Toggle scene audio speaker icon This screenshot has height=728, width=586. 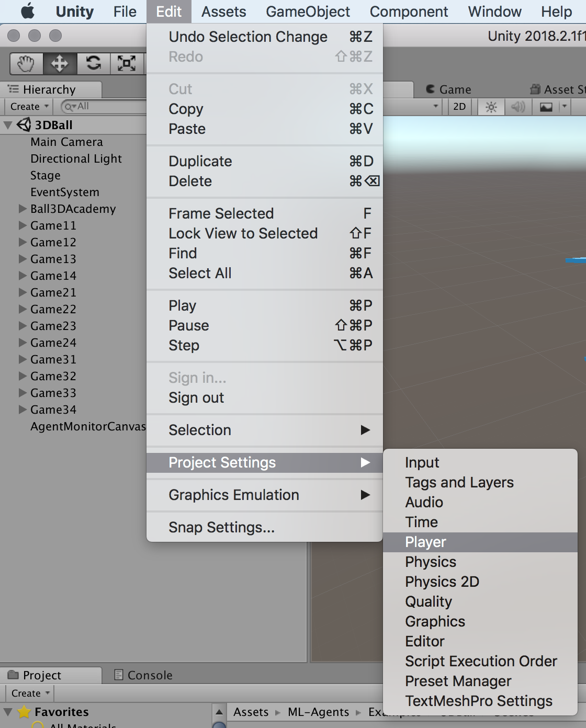point(518,107)
